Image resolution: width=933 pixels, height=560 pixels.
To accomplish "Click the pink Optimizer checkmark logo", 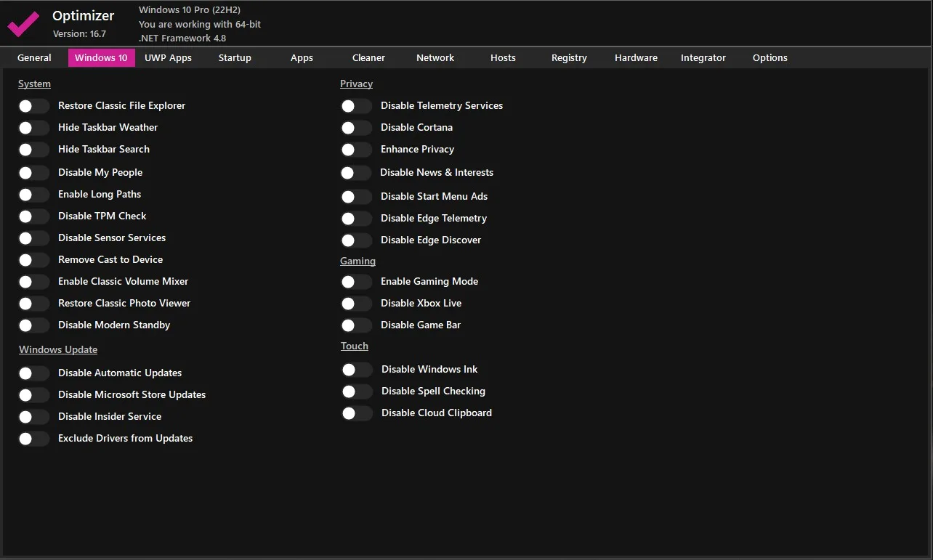I will (x=23, y=24).
